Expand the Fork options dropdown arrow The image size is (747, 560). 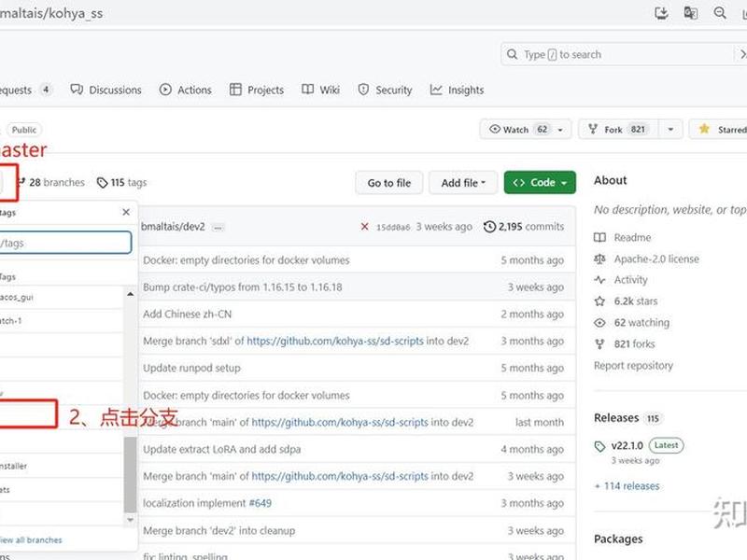(x=670, y=129)
